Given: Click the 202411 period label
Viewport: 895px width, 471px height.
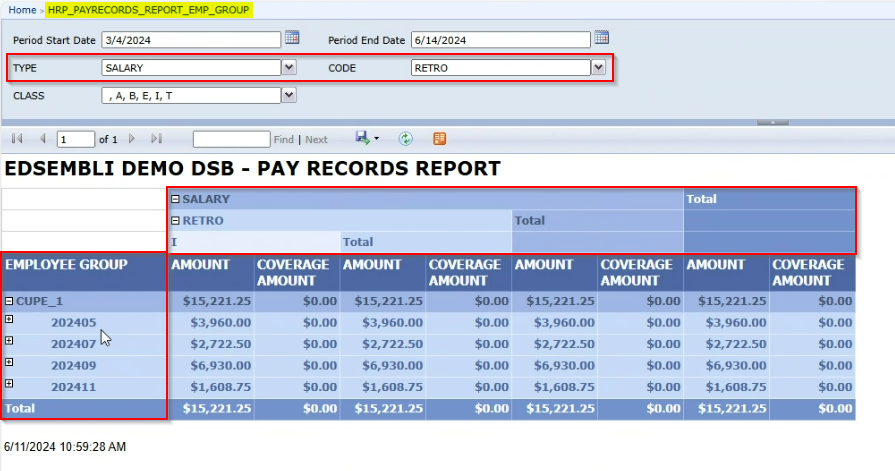Looking at the screenshot, I should tap(74, 387).
